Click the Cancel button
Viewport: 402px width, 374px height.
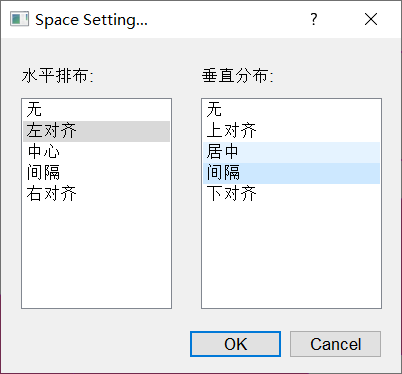[335, 344]
